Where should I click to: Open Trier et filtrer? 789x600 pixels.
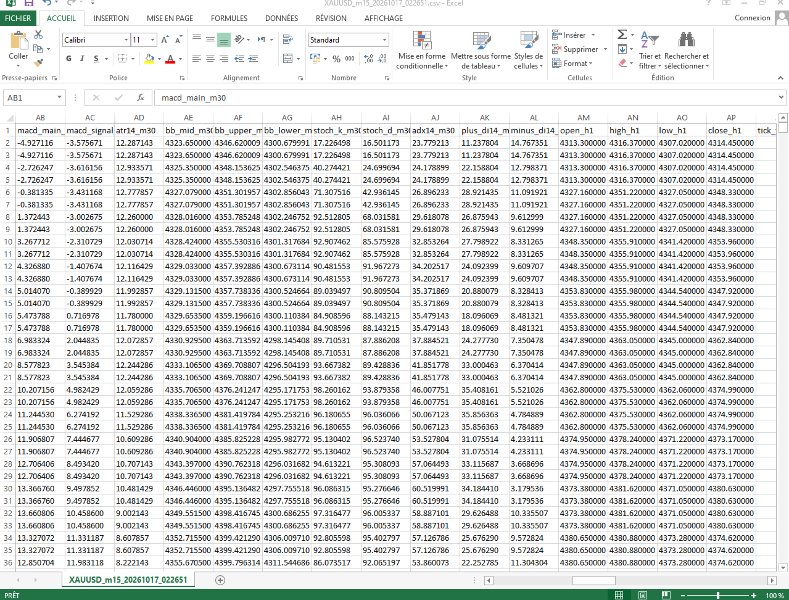[649, 50]
